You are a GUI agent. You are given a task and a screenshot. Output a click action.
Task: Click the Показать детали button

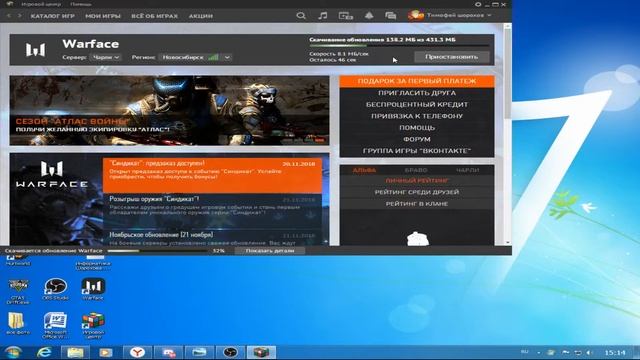270,251
